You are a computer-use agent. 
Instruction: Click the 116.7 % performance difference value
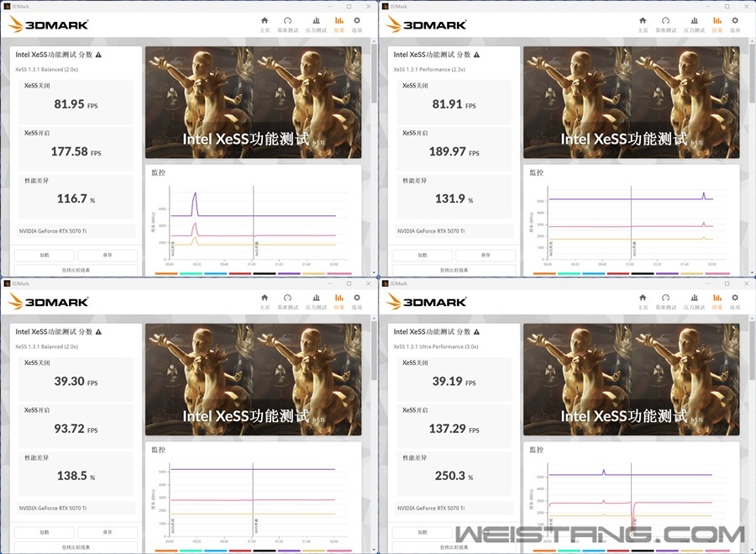point(76,198)
